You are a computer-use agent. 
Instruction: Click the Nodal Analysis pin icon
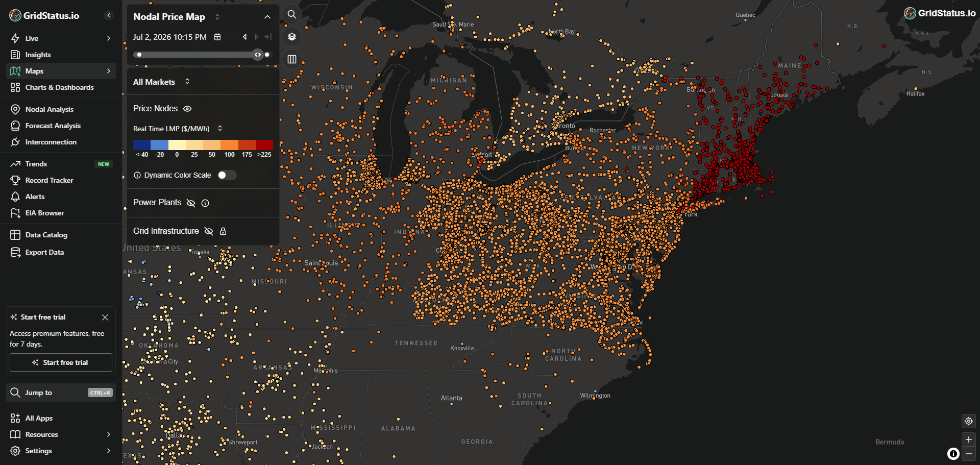15,109
